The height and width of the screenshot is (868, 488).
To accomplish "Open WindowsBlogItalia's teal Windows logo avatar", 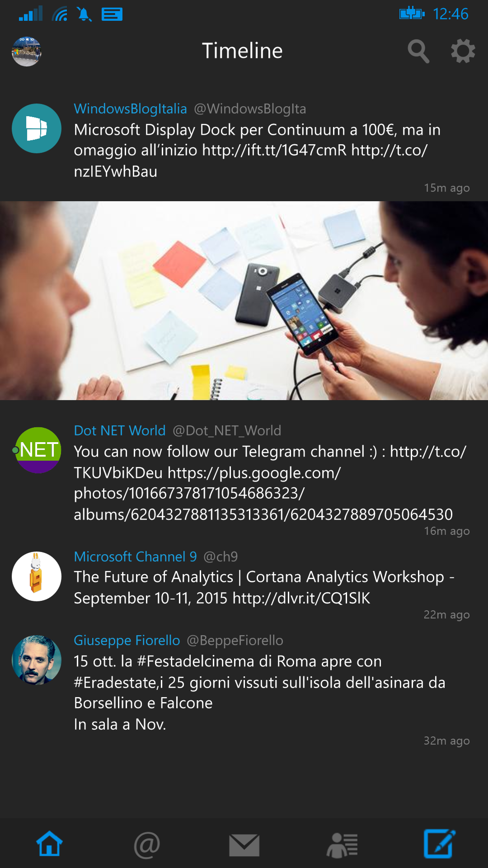I will coord(37,128).
